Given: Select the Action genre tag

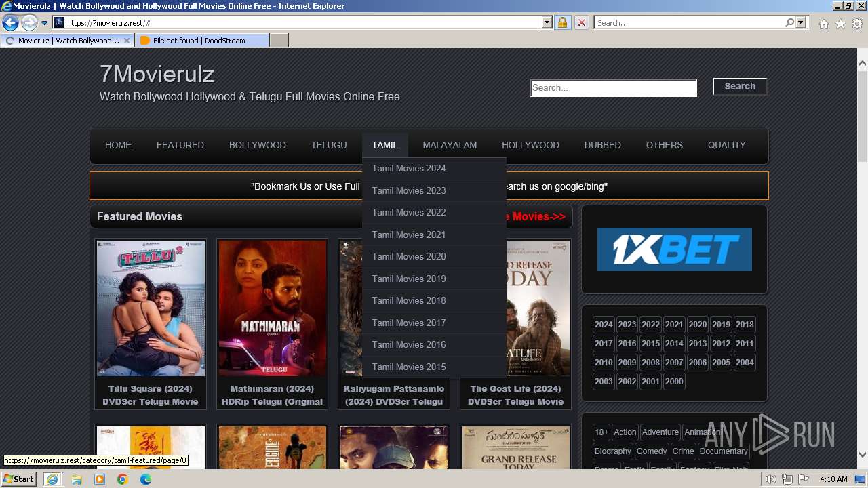Looking at the screenshot, I should [x=625, y=432].
